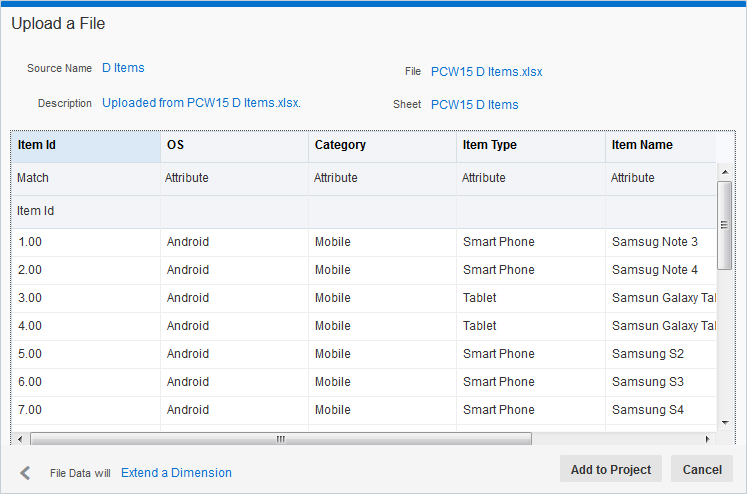Edit the D Items source name
Image resolution: width=747 pixels, height=494 pixels.
coord(123,68)
